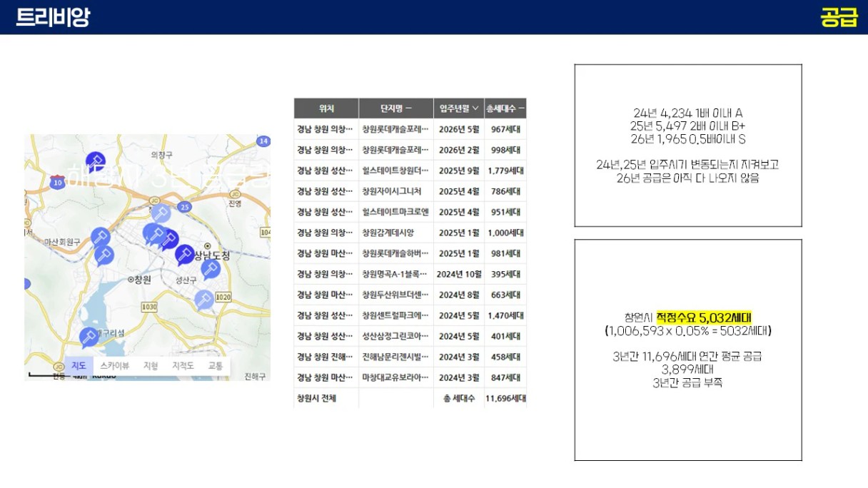Select the 창원롯데캐슬하버… row name
The width and height of the screenshot is (868, 488).
click(395, 253)
